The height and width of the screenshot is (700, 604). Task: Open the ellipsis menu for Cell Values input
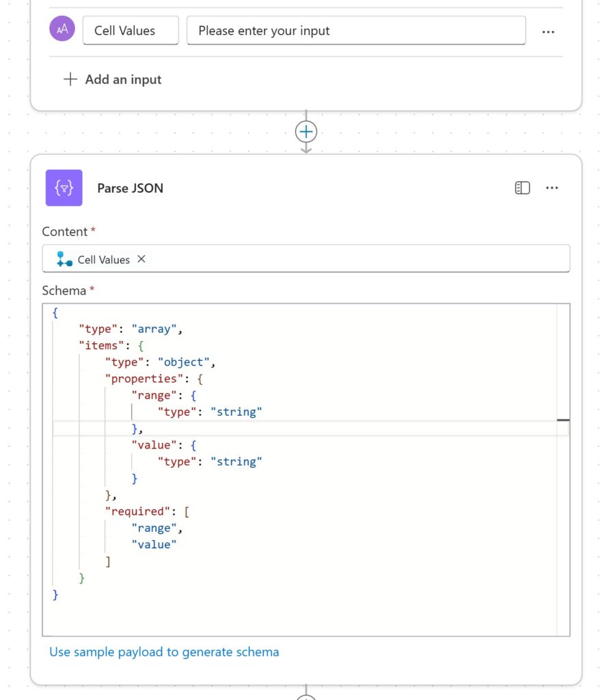coord(548,31)
